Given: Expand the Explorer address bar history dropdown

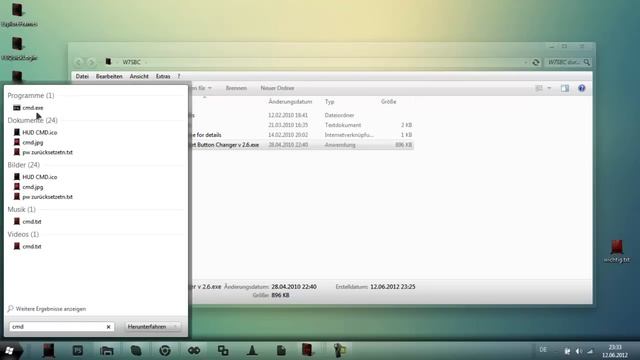Looking at the screenshot, I should [526, 62].
